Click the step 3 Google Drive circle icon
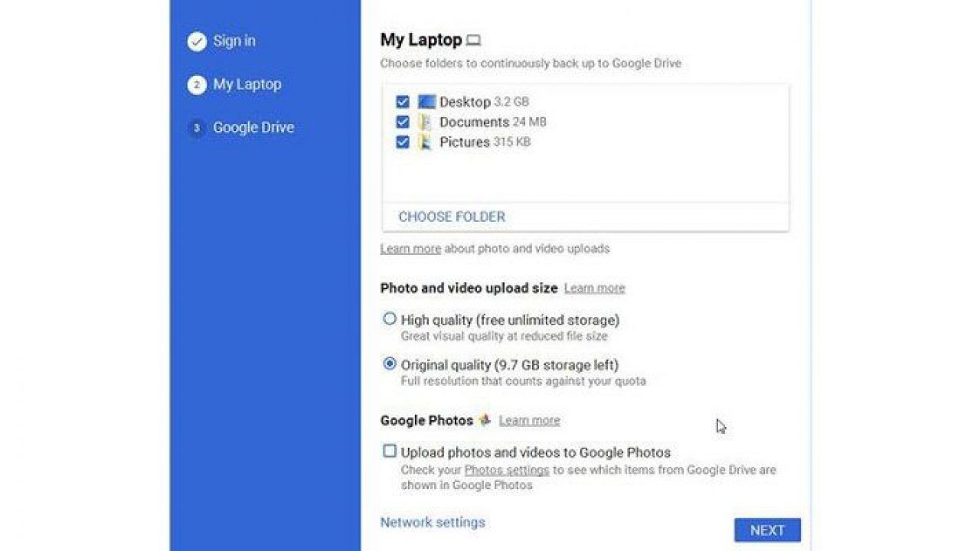Viewport: 980px width, 551px height. click(197, 128)
